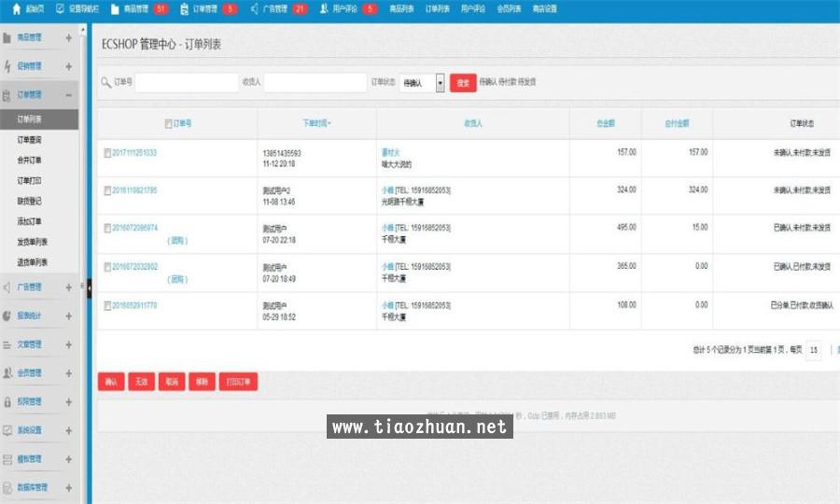
Task: Sort the table by 下单时间 column header
Action: tap(316, 123)
